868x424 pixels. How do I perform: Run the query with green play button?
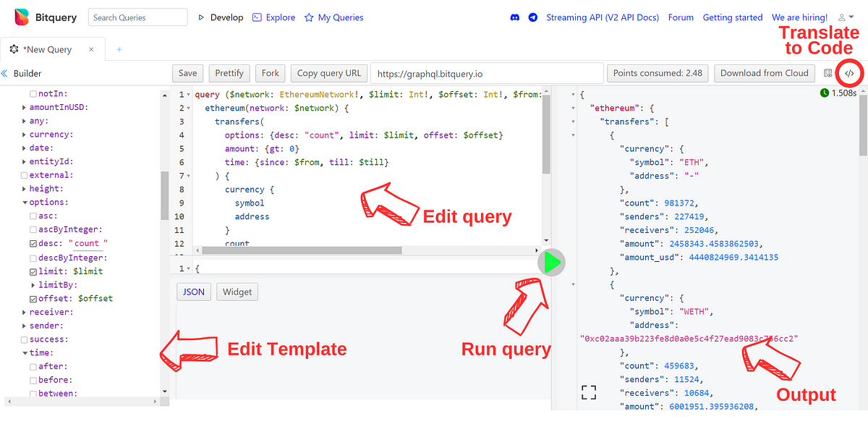(x=552, y=263)
